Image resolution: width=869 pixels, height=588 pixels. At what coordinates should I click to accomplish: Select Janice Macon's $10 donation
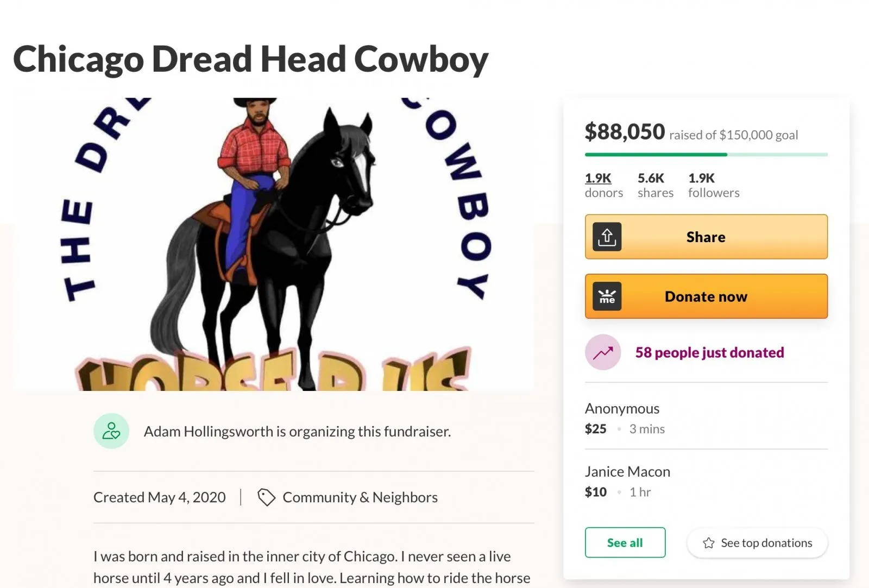(x=706, y=481)
